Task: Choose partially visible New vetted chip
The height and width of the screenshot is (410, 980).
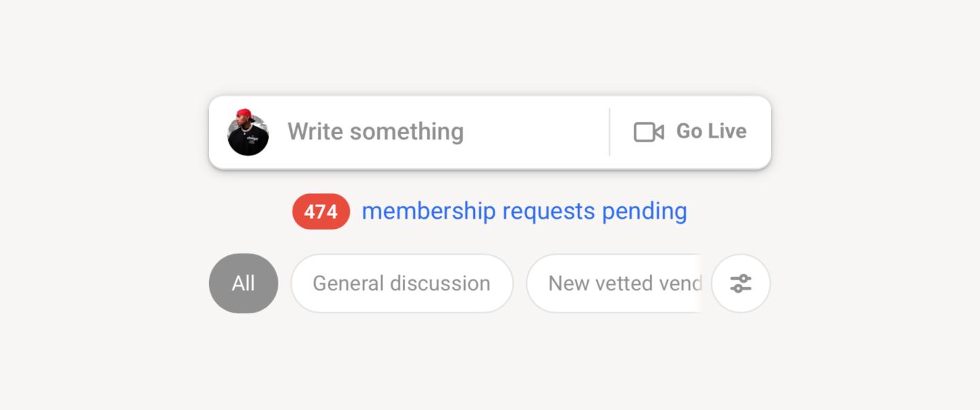Action: 615,283
